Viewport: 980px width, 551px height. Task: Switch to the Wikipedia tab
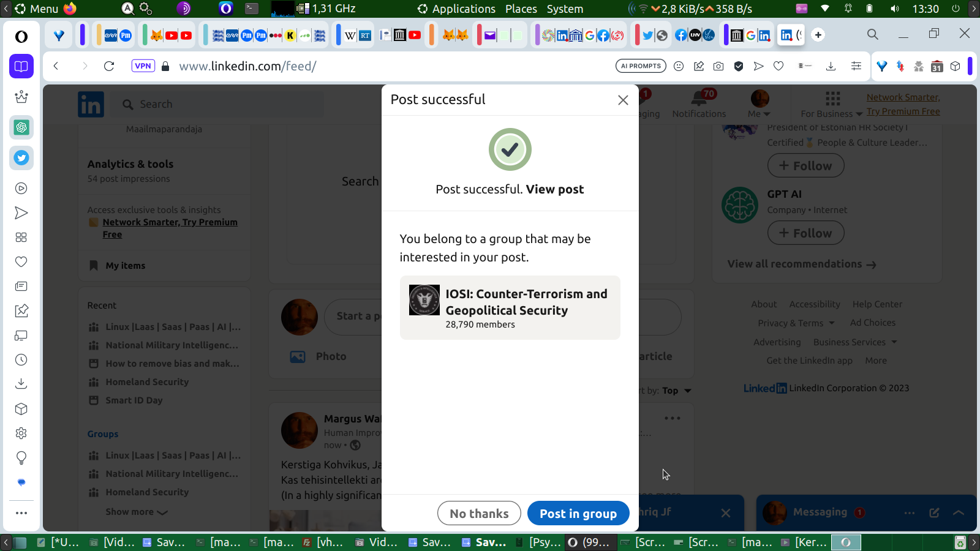point(350,36)
